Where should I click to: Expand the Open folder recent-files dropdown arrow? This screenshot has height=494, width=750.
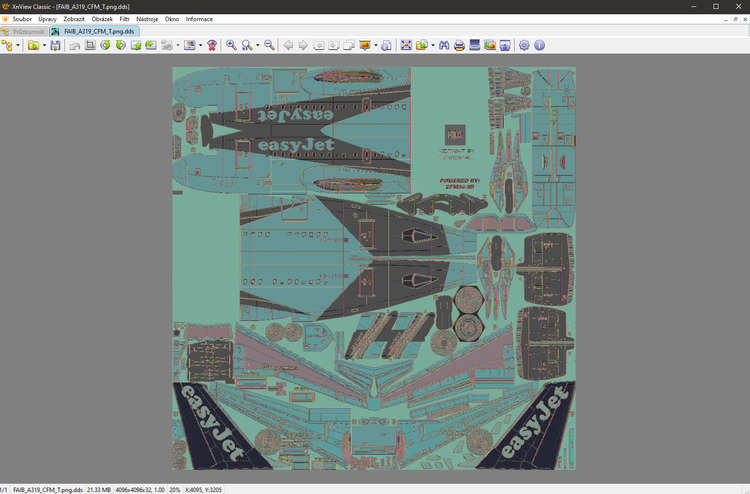tap(44, 45)
